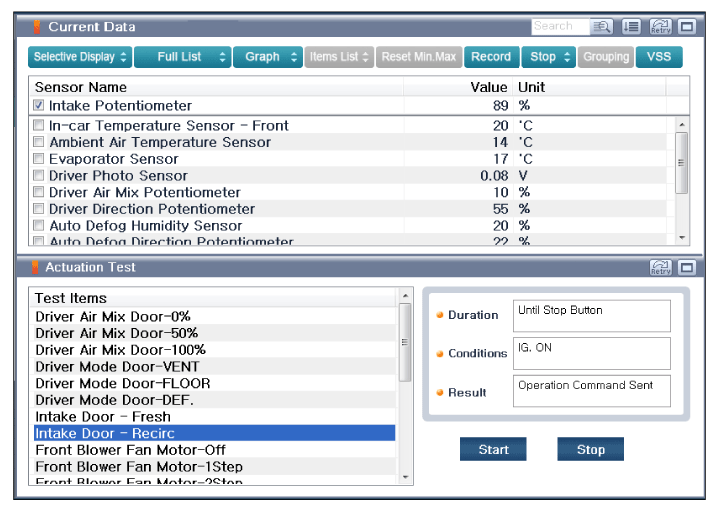Click the Retry icon in Current Data header
This screenshot has height=513, width=718.
pyautogui.click(x=661, y=27)
